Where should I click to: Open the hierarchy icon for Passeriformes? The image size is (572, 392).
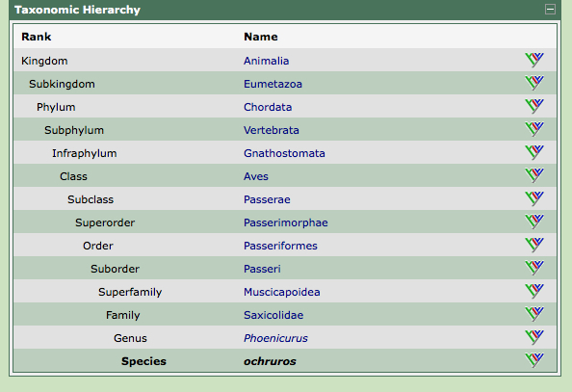[534, 245]
